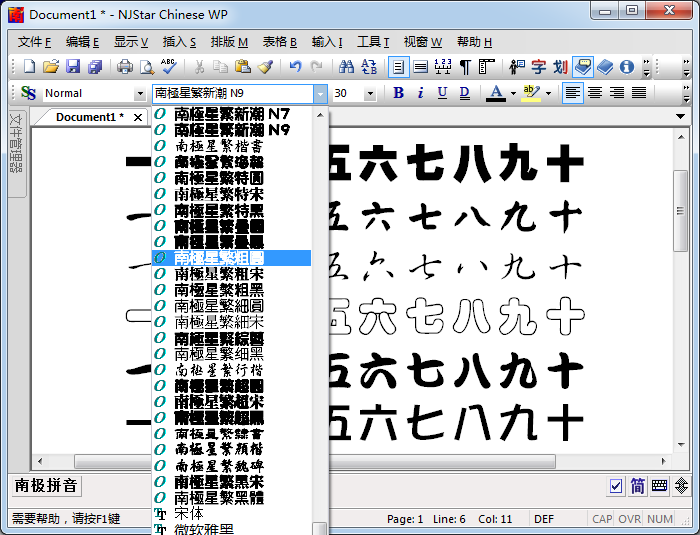
Task: Open the soft keyboard icon
Action: pos(659,486)
